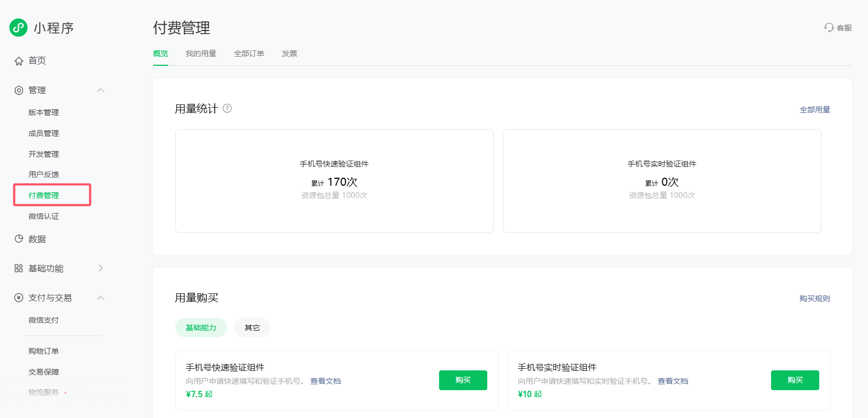
Task: Go to 首页 in the sidebar
Action: (x=37, y=60)
